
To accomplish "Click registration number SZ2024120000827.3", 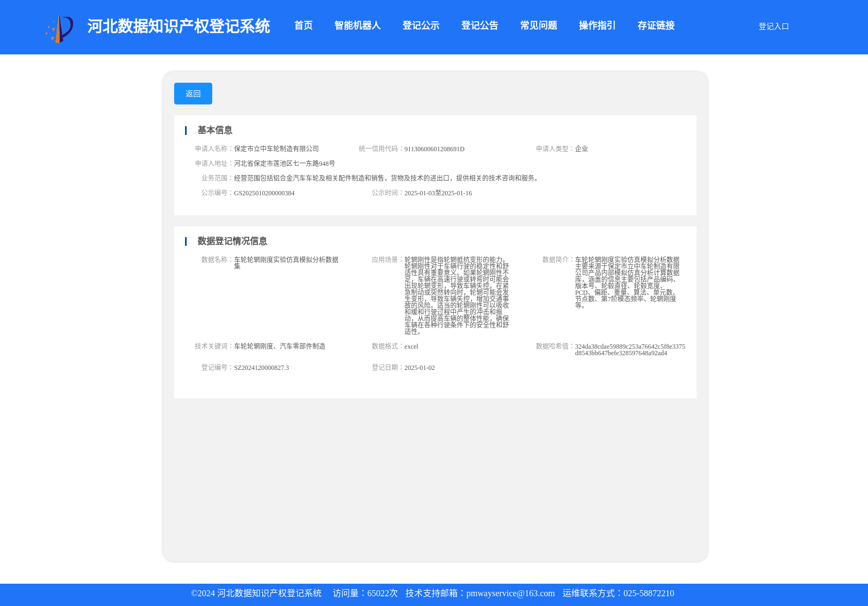I will pos(261,368).
